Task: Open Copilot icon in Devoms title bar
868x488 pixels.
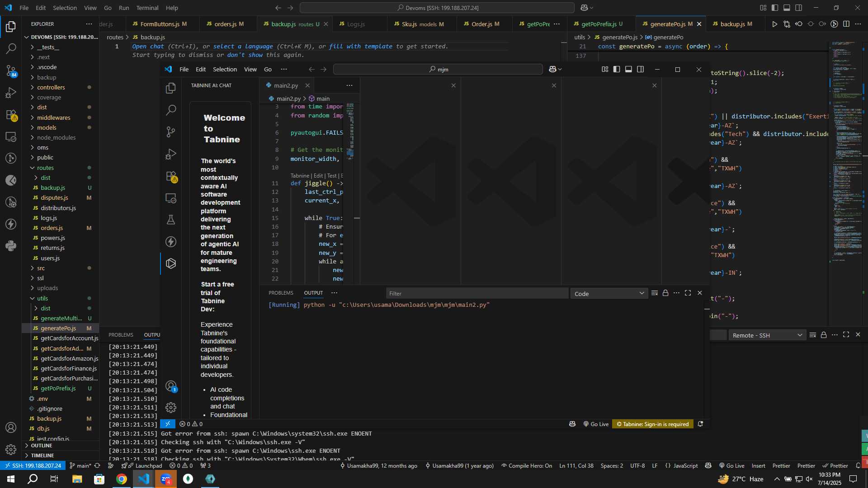Action: point(584,8)
